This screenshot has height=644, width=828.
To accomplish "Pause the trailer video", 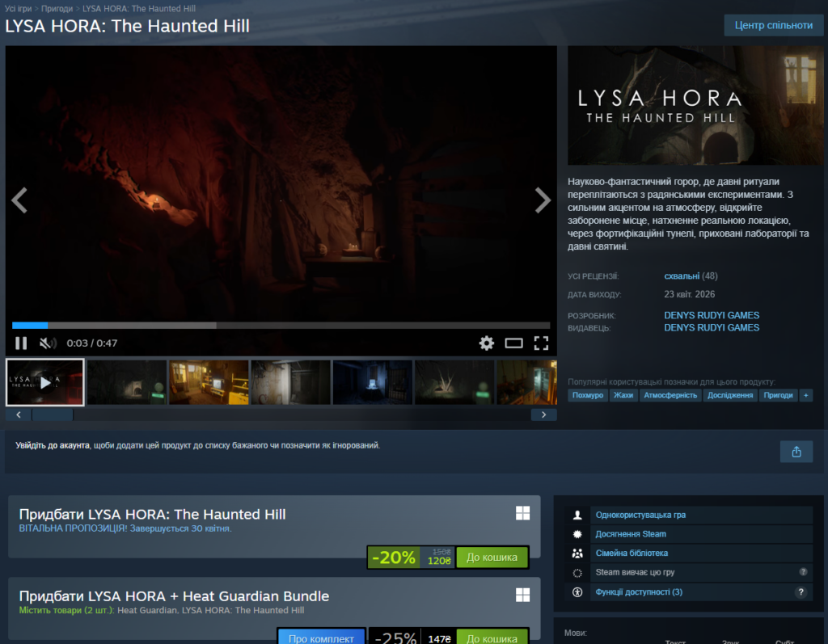I will pos(21,343).
